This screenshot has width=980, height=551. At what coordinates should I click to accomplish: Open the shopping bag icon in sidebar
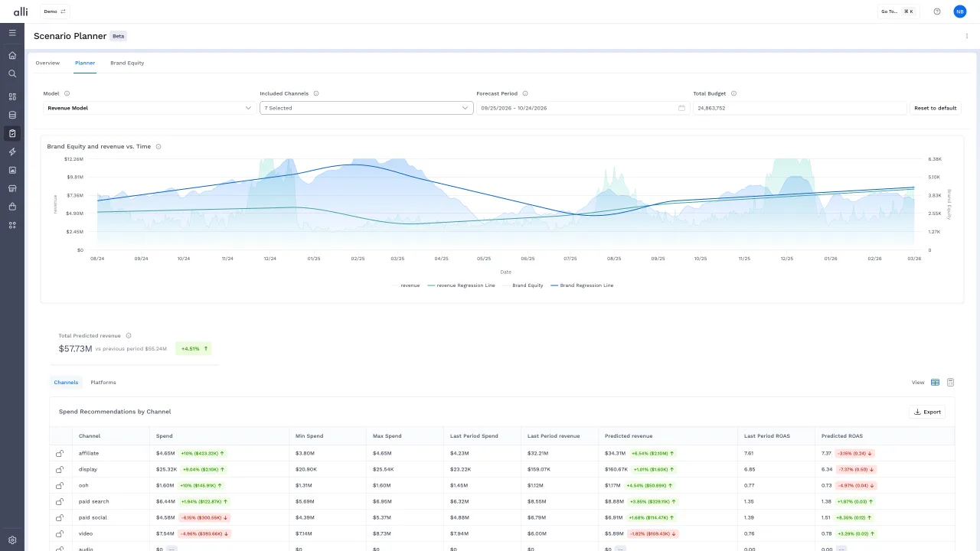pyautogui.click(x=12, y=207)
